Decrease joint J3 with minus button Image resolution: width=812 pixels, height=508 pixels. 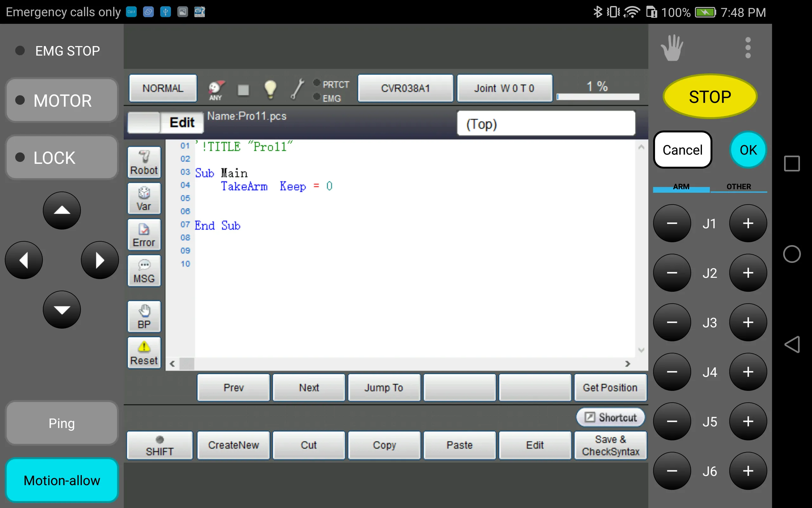672,322
